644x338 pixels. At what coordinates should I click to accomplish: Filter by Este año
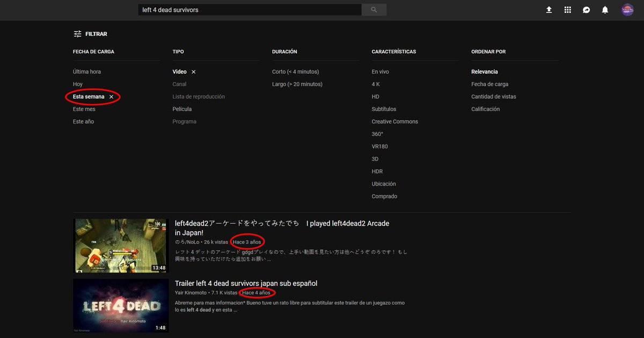[83, 121]
